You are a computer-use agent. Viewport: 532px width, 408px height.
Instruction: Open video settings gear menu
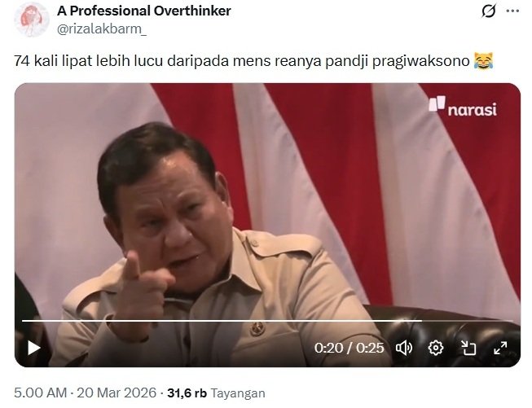coord(436,348)
